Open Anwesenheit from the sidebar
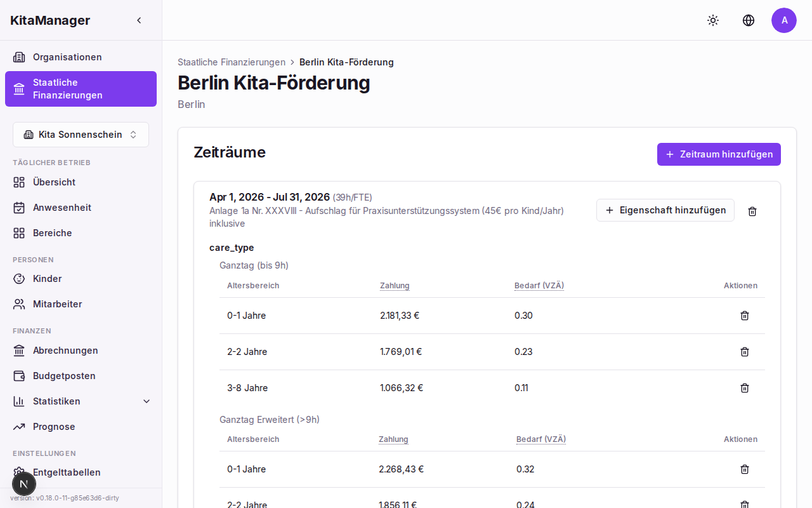Screen dimensions: 812x508 pyautogui.click(x=62, y=208)
